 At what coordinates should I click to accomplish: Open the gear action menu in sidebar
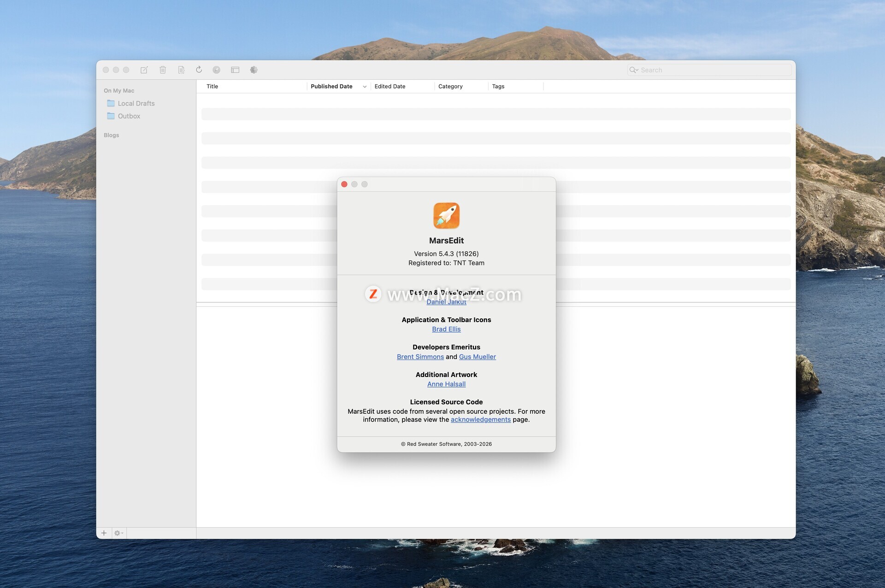[x=118, y=533]
